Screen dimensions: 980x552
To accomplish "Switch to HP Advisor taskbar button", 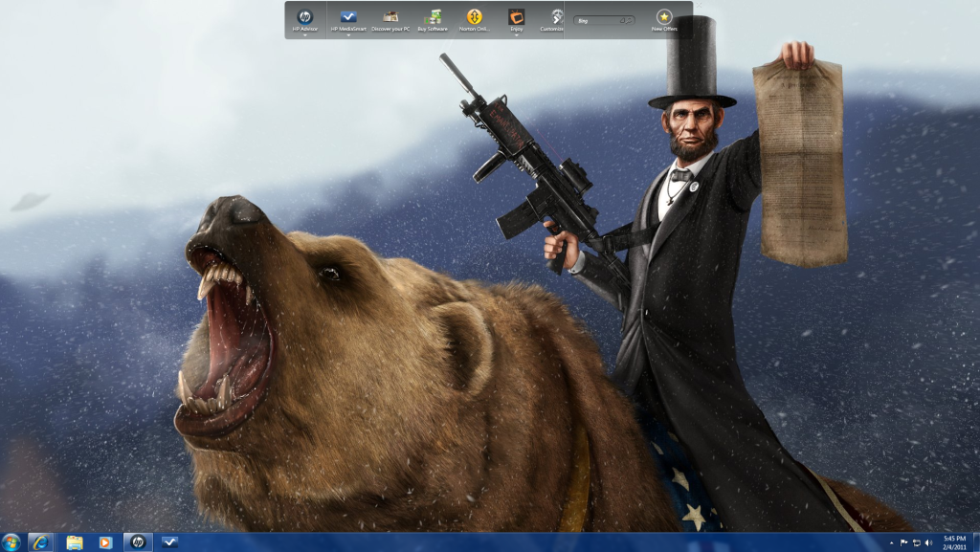I will [138, 542].
